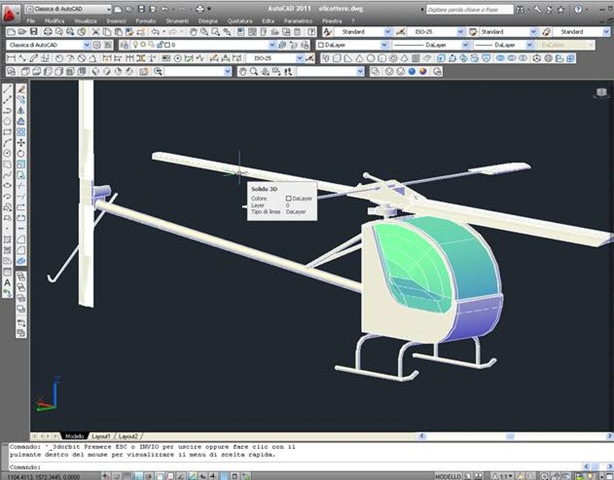Open the Quotatura menu
The image size is (614, 480).
pyautogui.click(x=239, y=20)
